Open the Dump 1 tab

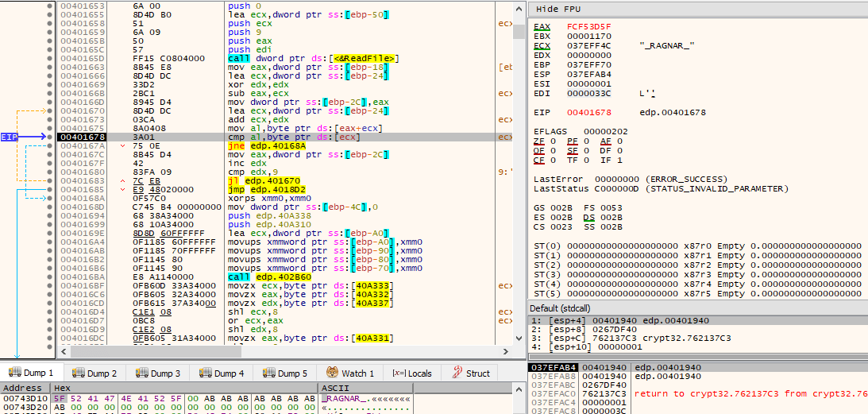31,373
